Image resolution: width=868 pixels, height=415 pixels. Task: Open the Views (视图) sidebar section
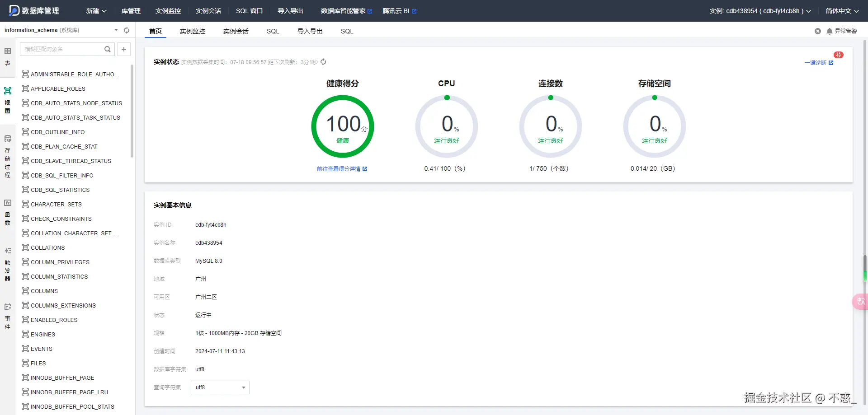8,100
